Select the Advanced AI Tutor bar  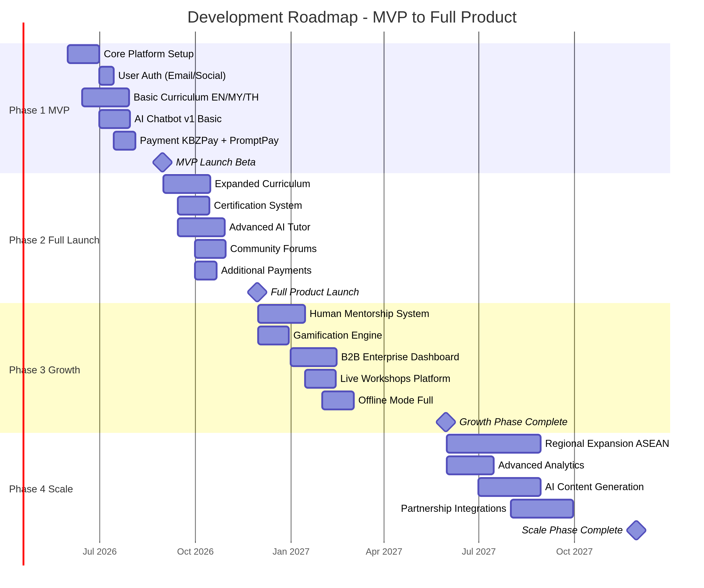click(x=201, y=227)
